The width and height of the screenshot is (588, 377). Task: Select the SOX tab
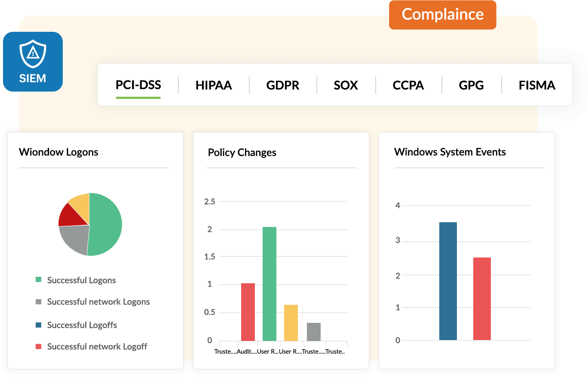[x=346, y=85]
